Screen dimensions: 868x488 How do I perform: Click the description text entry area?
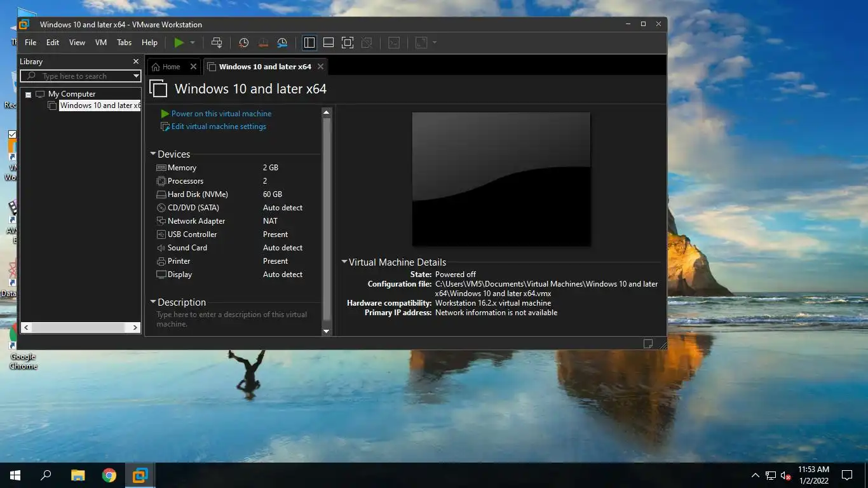pyautogui.click(x=232, y=319)
